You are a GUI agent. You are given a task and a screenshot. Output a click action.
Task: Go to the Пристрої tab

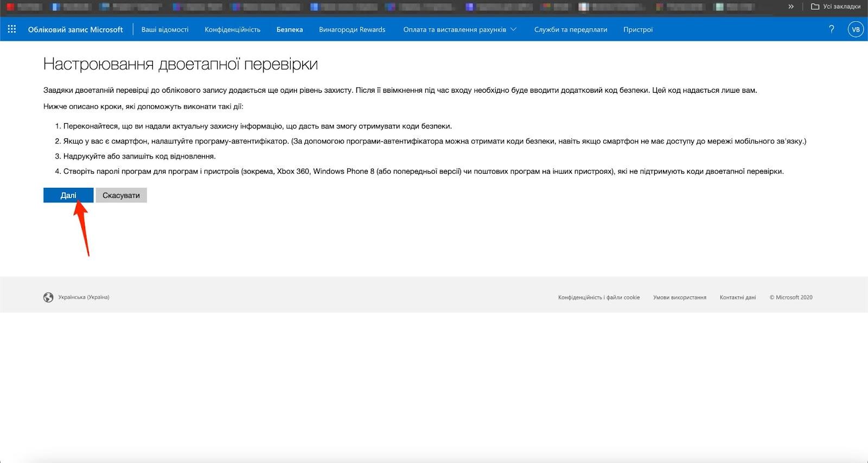638,29
